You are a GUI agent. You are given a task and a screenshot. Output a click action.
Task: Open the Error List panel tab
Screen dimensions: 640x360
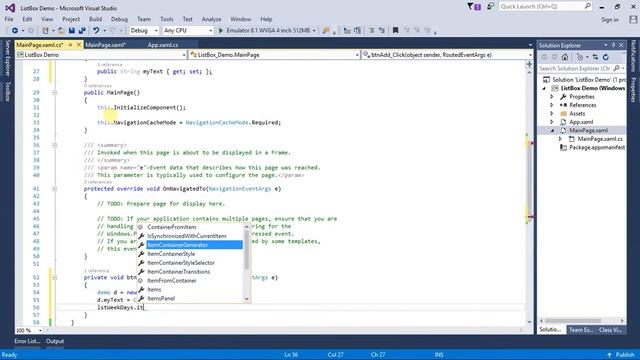[27, 341]
